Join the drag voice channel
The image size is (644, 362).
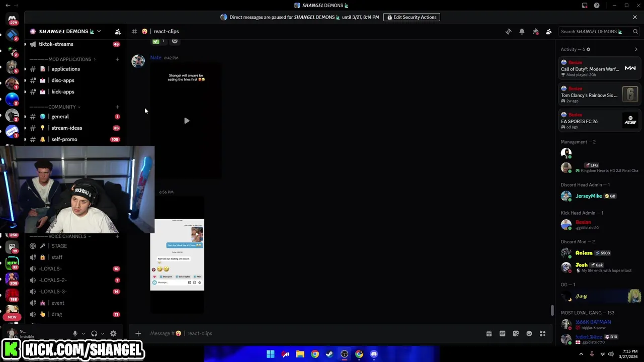[x=74, y=314]
